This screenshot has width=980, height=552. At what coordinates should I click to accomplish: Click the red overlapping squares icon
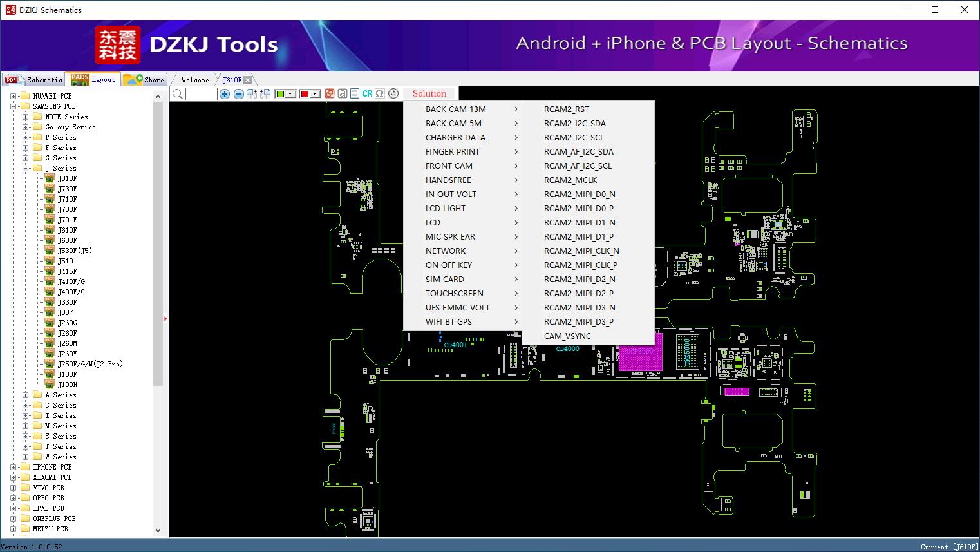tap(330, 93)
